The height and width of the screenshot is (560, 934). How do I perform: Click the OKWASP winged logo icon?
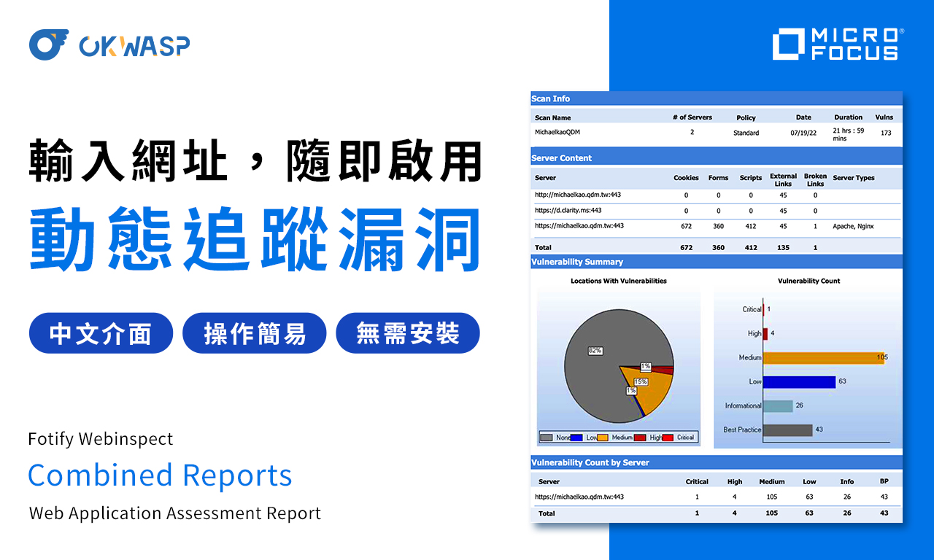click(x=49, y=45)
